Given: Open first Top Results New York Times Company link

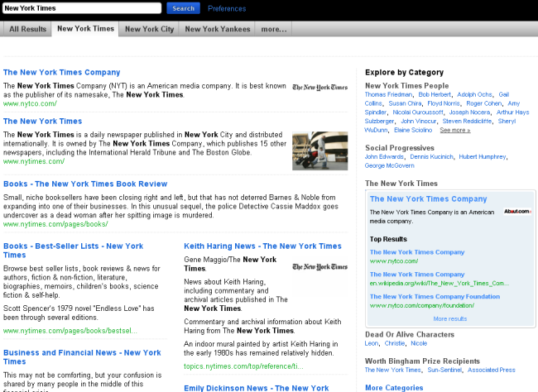Looking at the screenshot, I should [417, 252].
